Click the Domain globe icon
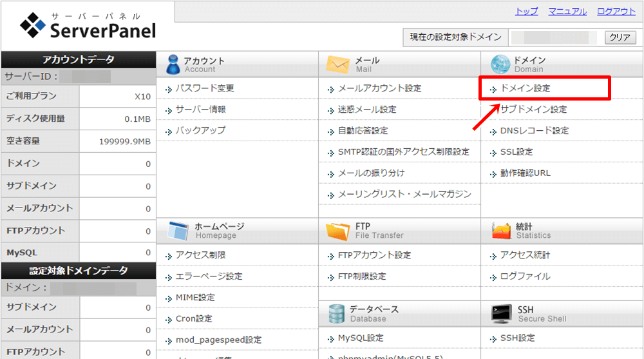 point(500,64)
